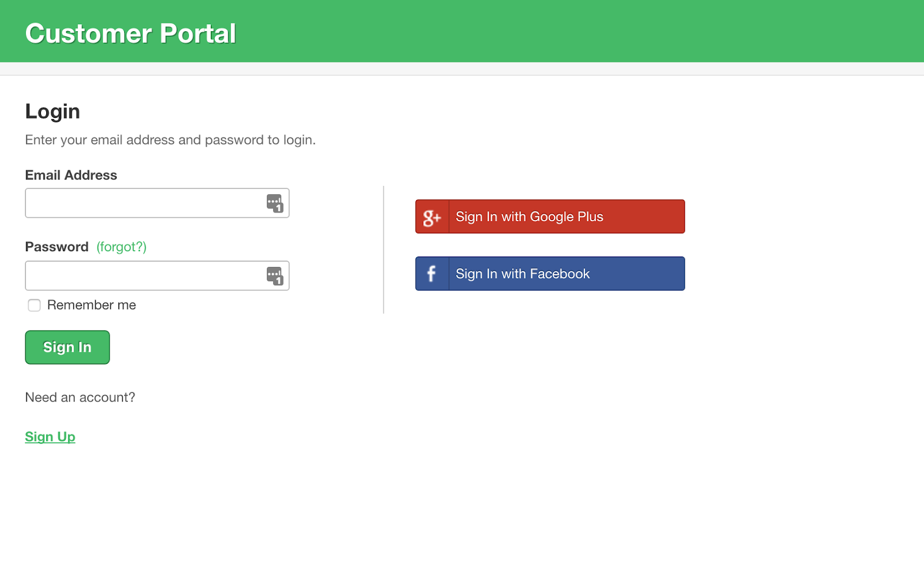Click the instruction text under Login
This screenshot has width=924, height=569.
pos(170,140)
